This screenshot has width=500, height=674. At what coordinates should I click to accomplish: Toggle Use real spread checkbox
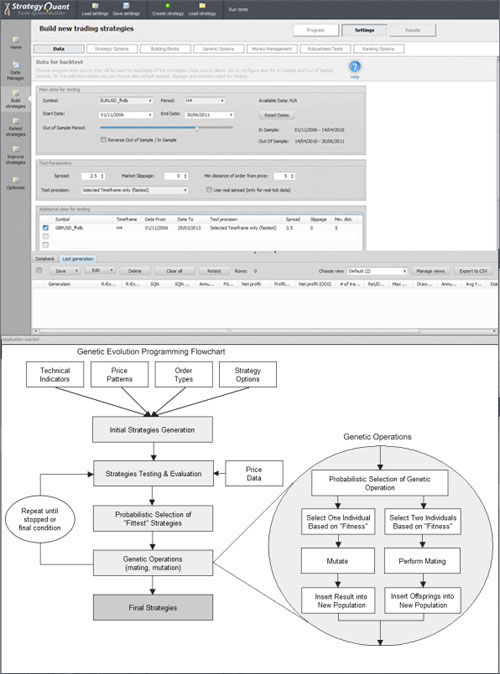(209, 190)
